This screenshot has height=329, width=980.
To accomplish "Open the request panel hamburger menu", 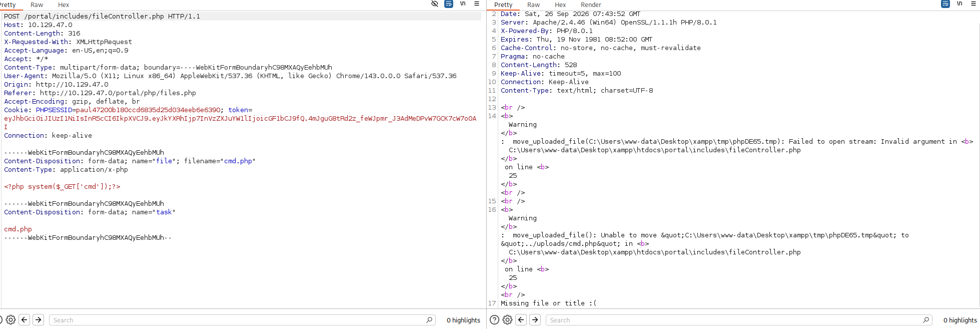I will point(477,4).
